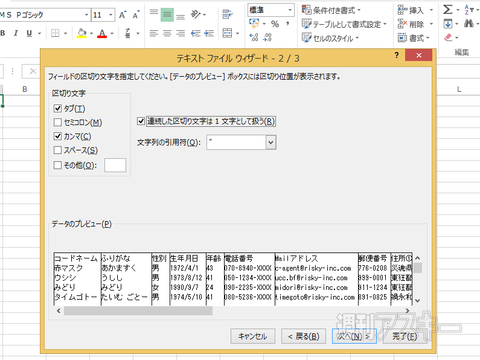Click the 完了(F) button

pyautogui.click(x=404, y=336)
